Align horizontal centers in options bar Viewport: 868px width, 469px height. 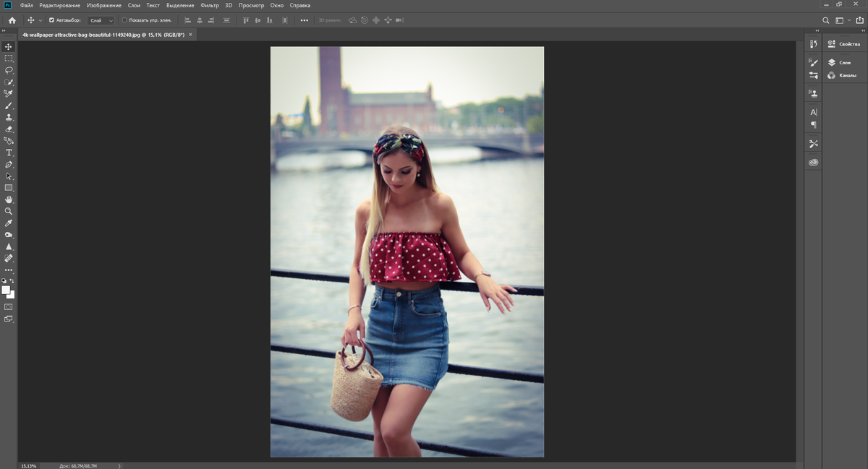point(200,20)
